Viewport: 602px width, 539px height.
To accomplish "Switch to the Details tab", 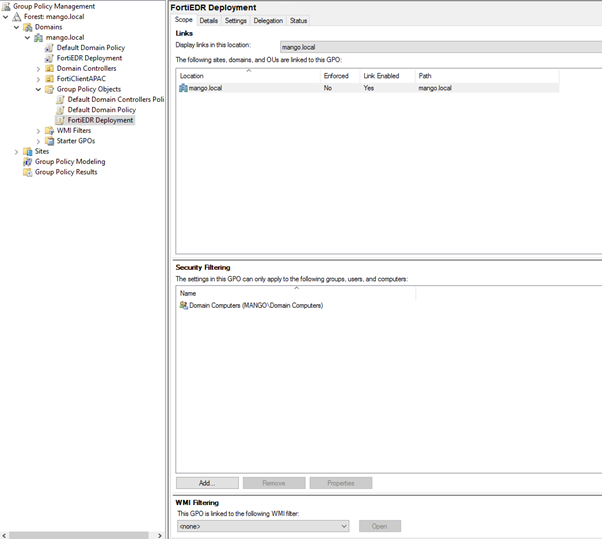I will point(209,21).
